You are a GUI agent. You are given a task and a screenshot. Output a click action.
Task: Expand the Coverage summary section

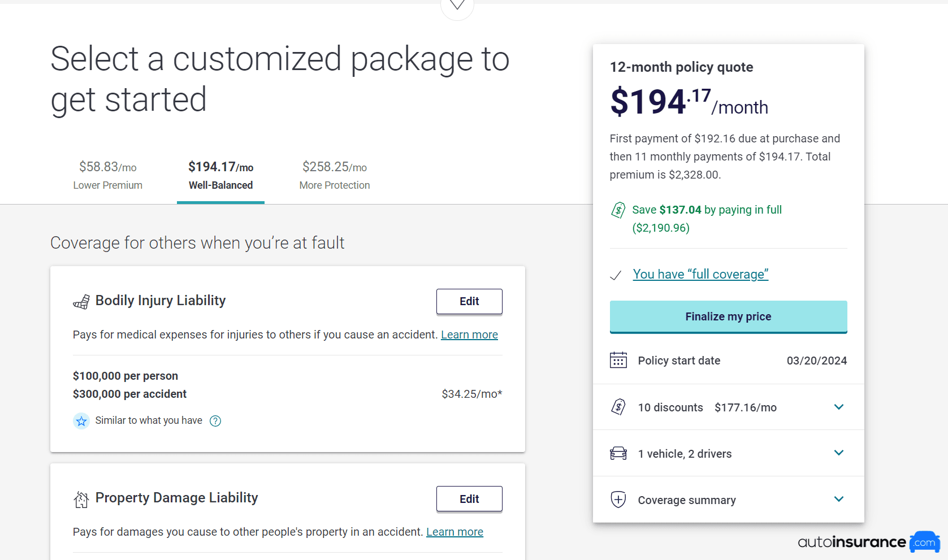(x=839, y=499)
